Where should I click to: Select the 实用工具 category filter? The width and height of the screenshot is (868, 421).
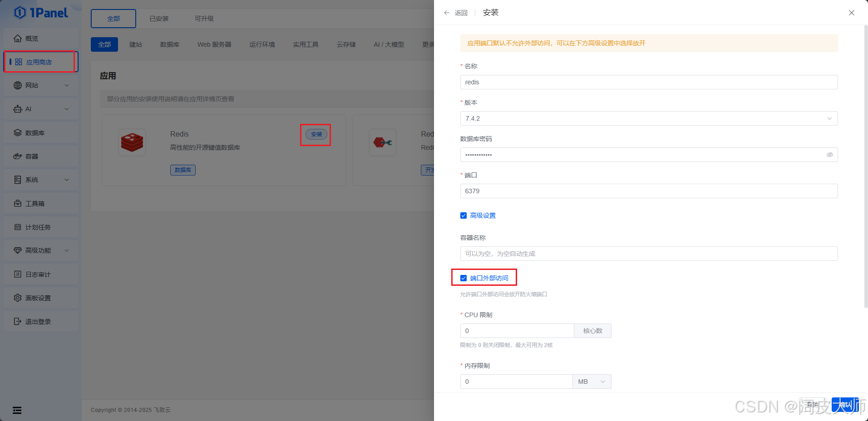pos(306,44)
